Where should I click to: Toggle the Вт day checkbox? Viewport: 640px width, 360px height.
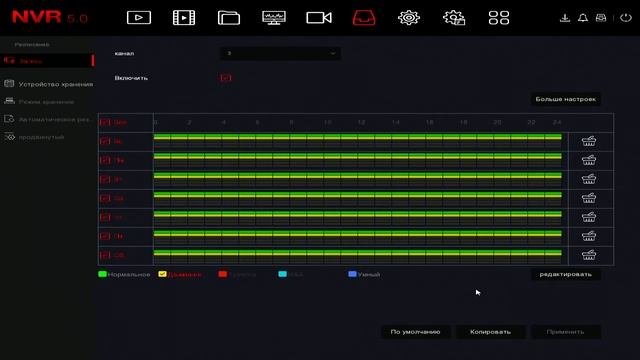click(x=105, y=179)
